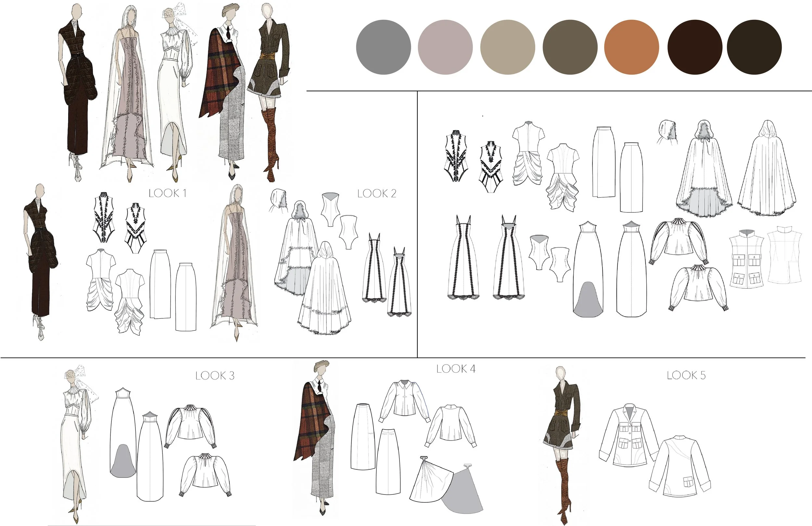Image resolution: width=812 pixels, height=526 pixels.
Task: Select the dusty pink color swatch
Action: coord(445,47)
